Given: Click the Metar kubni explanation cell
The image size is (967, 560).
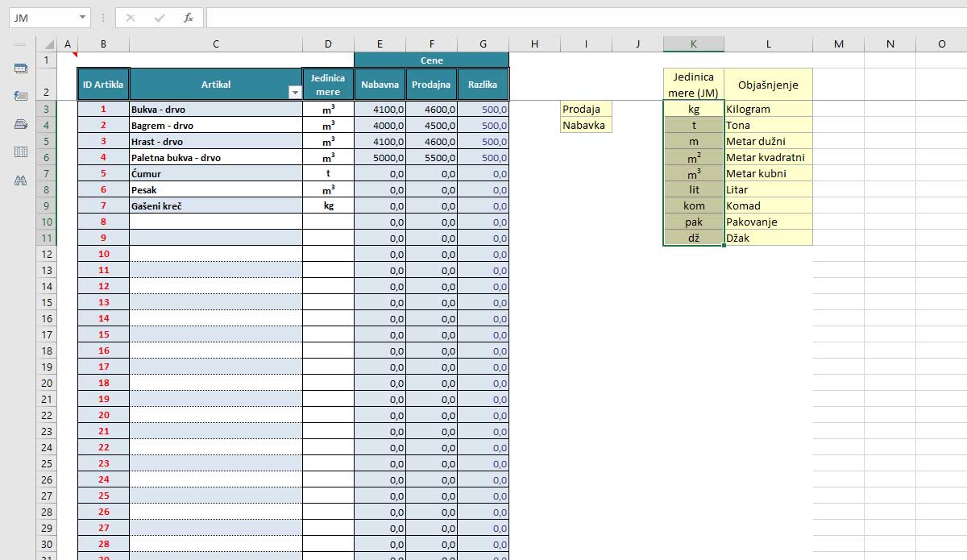Looking at the screenshot, I should click(767, 173).
